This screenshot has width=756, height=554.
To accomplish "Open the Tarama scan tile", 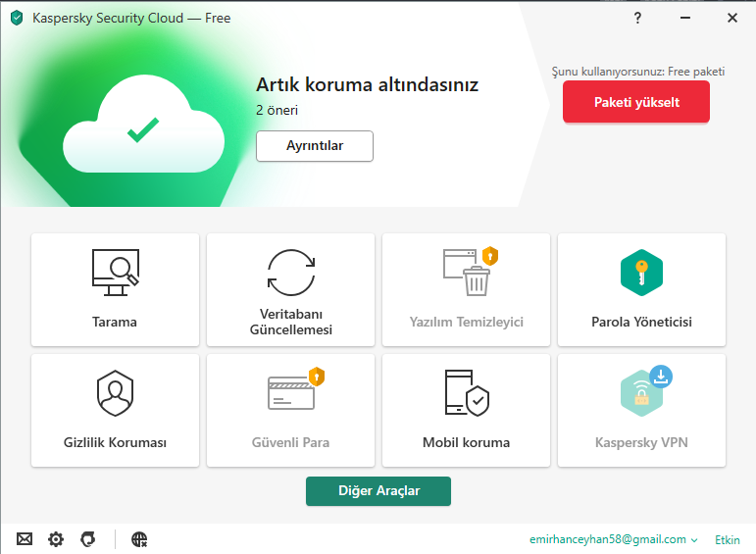I will tap(115, 289).
